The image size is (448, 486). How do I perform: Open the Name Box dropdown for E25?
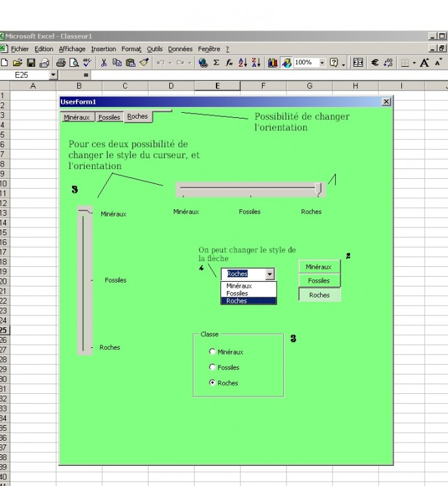(53, 75)
